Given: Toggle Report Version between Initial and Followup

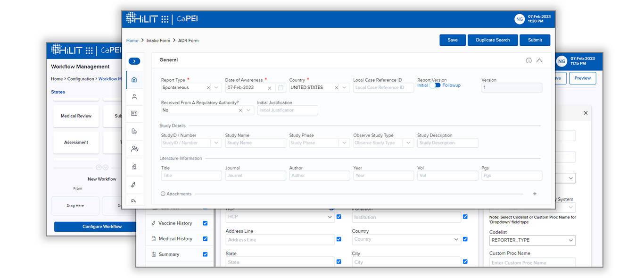Looking at the screenshot, I should 435,85.
